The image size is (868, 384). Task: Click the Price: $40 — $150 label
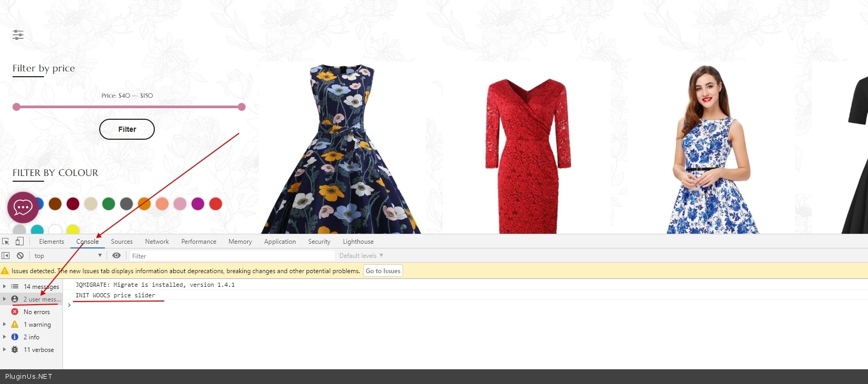tap(127, 96)
